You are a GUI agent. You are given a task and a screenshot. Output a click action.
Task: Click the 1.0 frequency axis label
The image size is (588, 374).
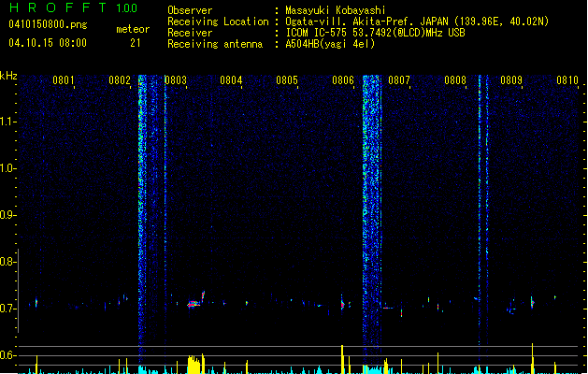[x=7, y=168]
